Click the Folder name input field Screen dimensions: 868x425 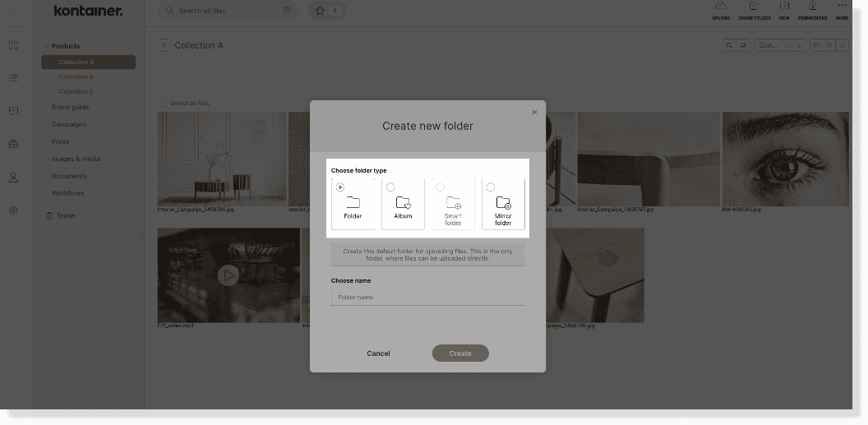(427, 297)
